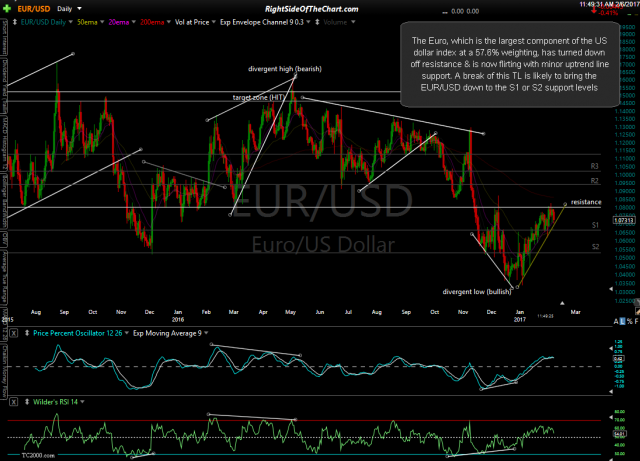Click the Bollinger Bandwidth vertical side tab
The height and width of the screenshot is (461, 640).
(5, 202)
